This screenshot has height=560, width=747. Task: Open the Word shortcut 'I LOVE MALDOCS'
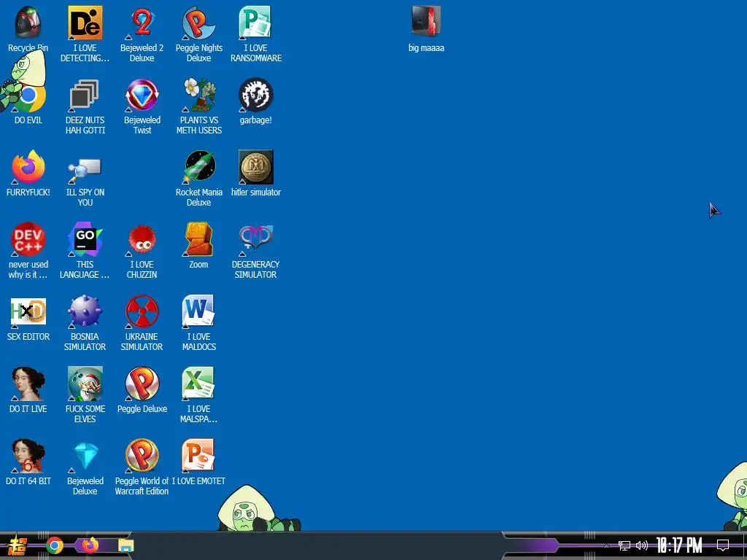point(198,311)
